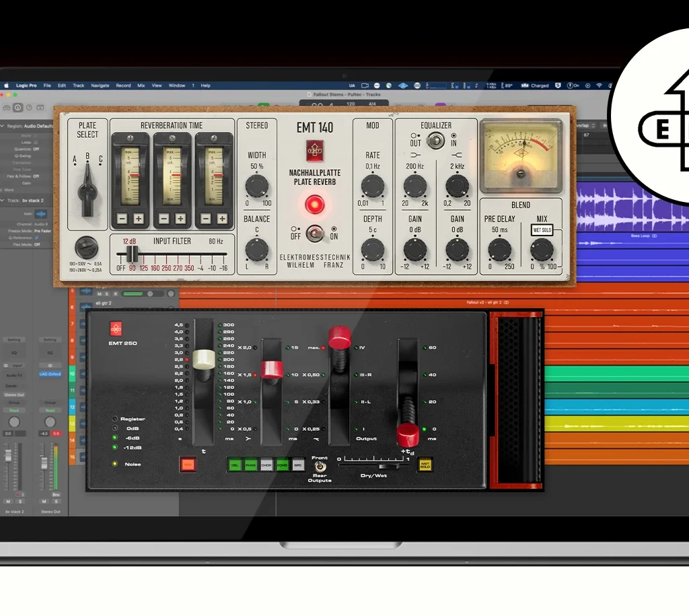Viewport: 689px width, 616px height.
Task: Flip the Front/Rear Outputs switch
Action: (320, 467)
